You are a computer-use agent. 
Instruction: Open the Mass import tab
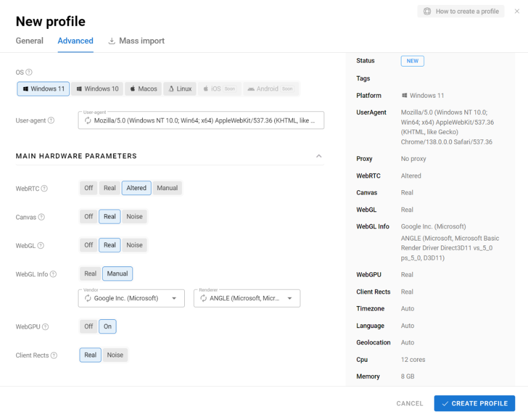(136, 41)
